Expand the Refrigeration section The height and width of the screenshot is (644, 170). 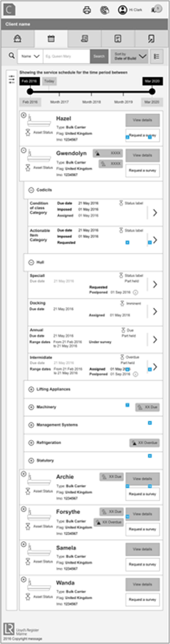point(31,443)
